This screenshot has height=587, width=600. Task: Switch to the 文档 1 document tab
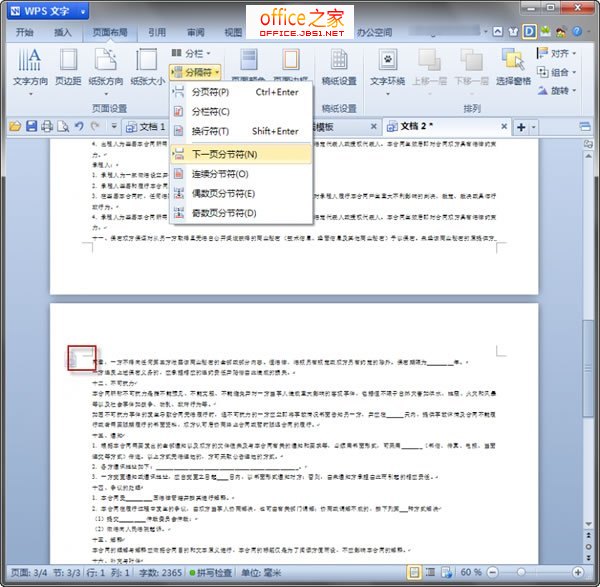[x=145, y=127]
